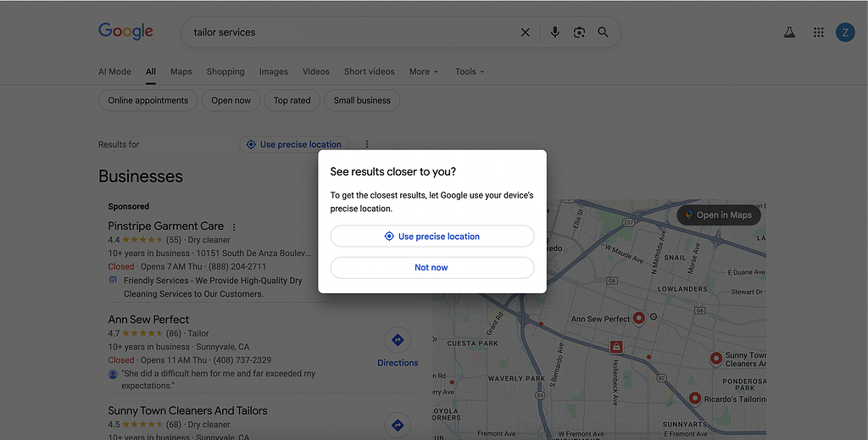Click Directions icon for Ann Sew Perfect
The width and height of the screenshot is (868, 440).
point(398,340)
